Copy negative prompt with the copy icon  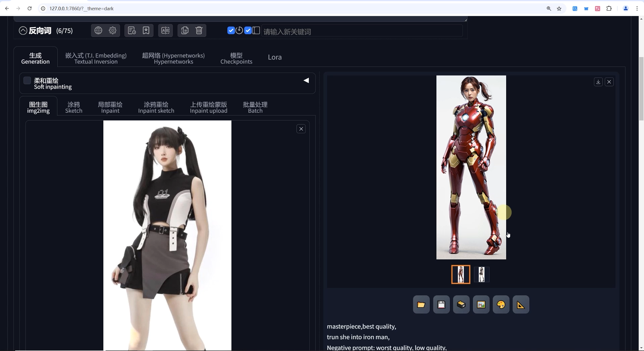185,31
